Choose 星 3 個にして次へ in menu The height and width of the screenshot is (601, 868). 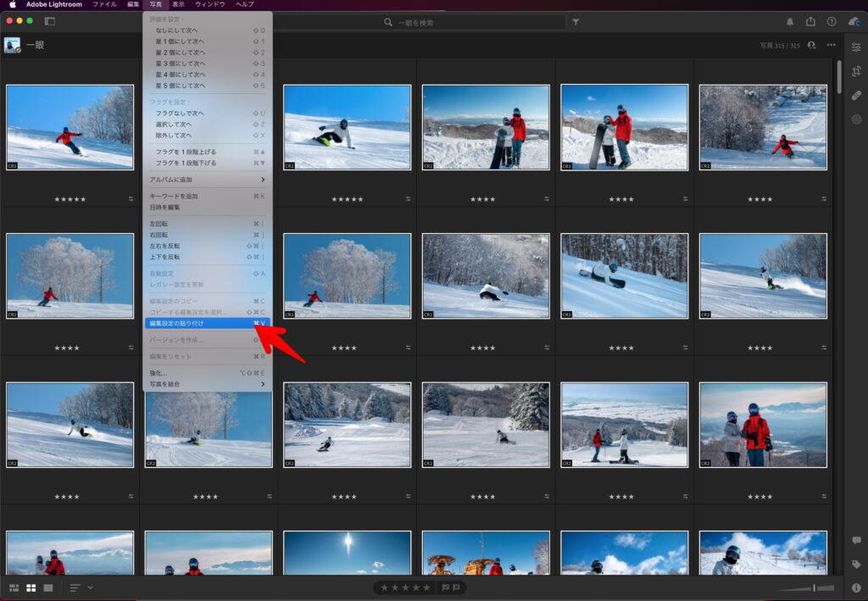207,64
